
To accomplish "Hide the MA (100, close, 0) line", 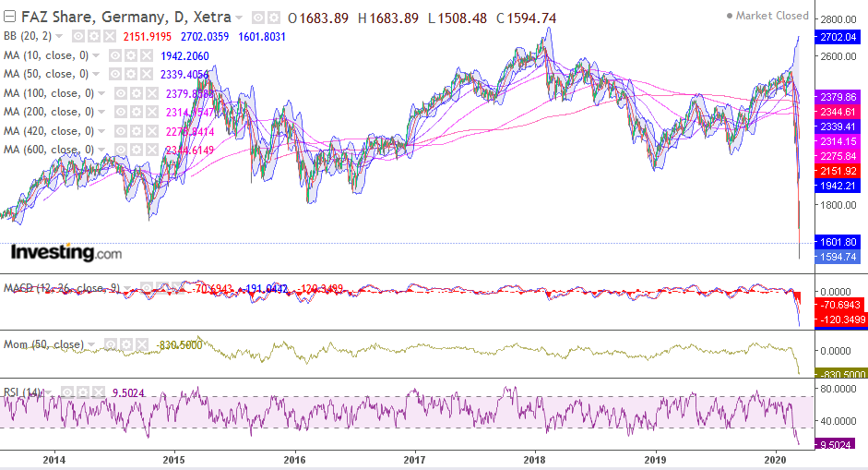I will [x=121, y=93].
